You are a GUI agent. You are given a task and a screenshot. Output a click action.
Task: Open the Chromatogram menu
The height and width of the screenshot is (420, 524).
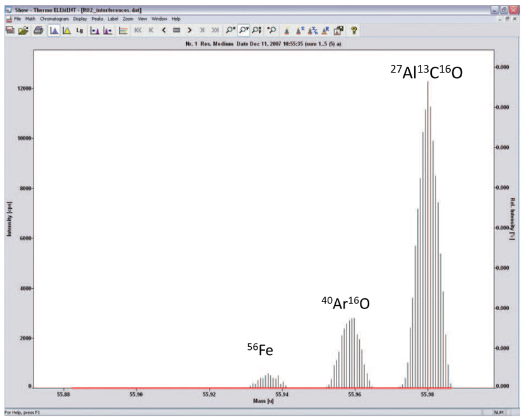click(55, 19)
